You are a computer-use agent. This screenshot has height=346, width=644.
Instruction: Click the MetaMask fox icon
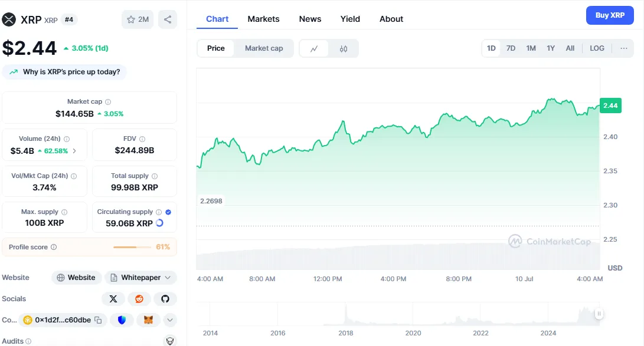pyautogui.click(x=149, y=320)
